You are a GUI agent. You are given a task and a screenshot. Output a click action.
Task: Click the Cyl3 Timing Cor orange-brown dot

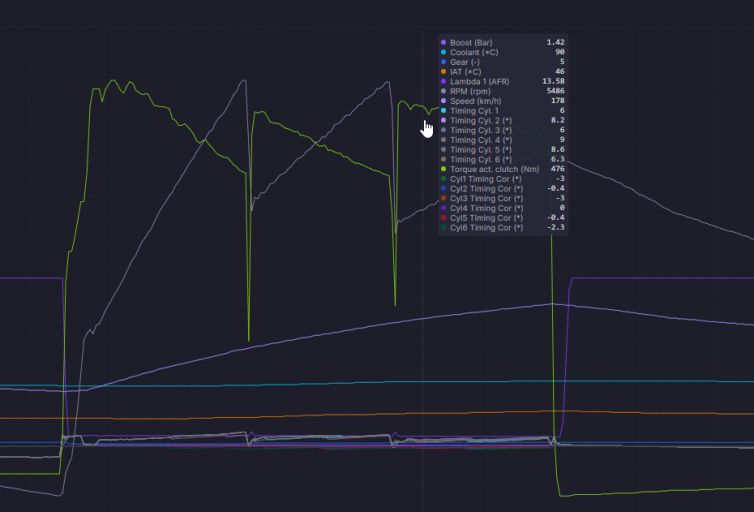443,198
